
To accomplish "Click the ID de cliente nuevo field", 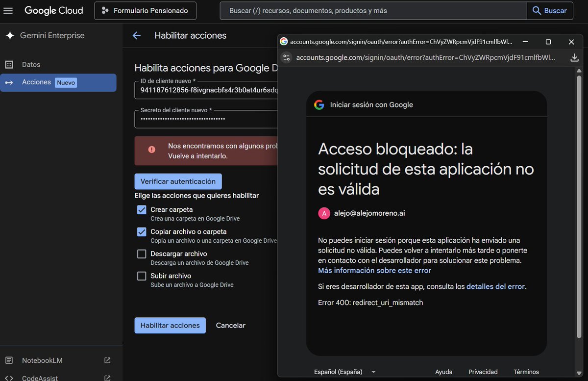I will pyautogui.click(x=206, y=90).
